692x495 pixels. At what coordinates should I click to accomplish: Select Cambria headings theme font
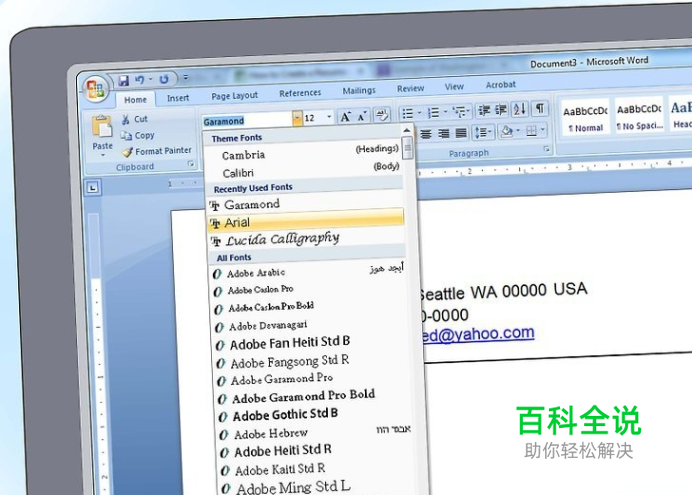[304, 153]
